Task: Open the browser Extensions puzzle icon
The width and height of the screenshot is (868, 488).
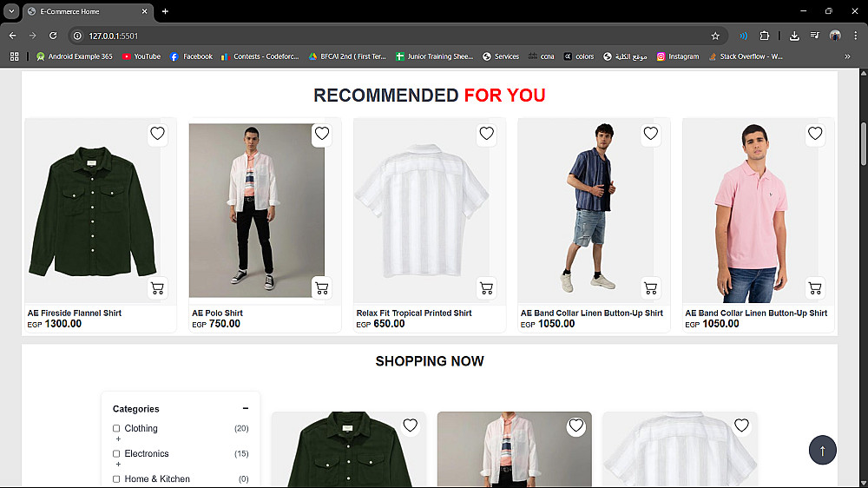Action: pyautogui.click(x=765, y=36)
